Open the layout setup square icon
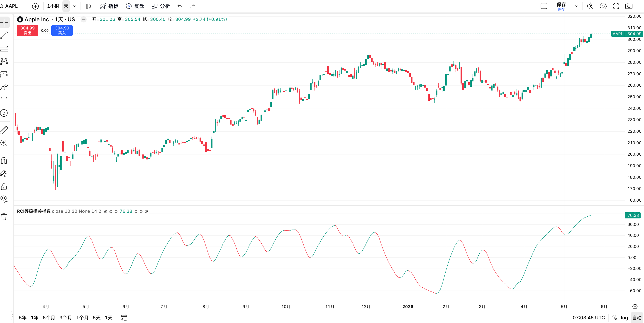Viewport: 644px width, 323px height. (x=544, y=6)
